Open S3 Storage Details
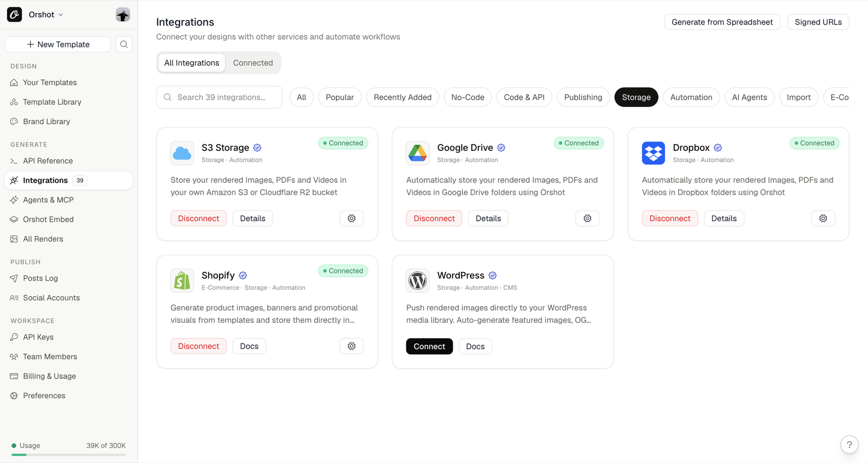 coord(253,218)
